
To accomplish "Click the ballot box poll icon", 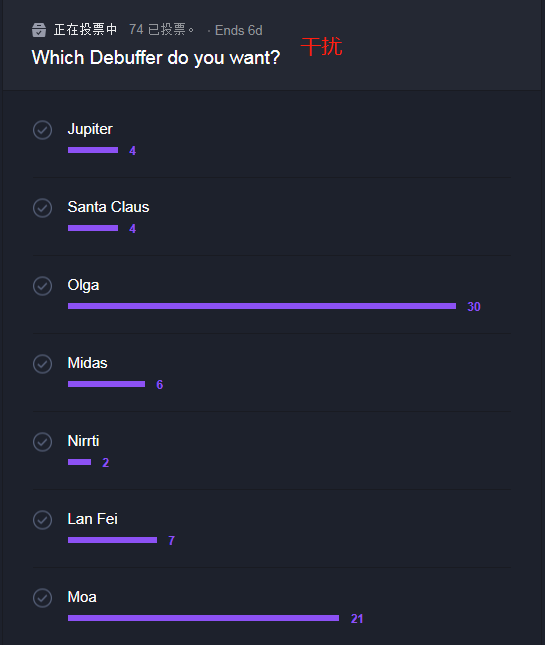I will click(39, 30).
